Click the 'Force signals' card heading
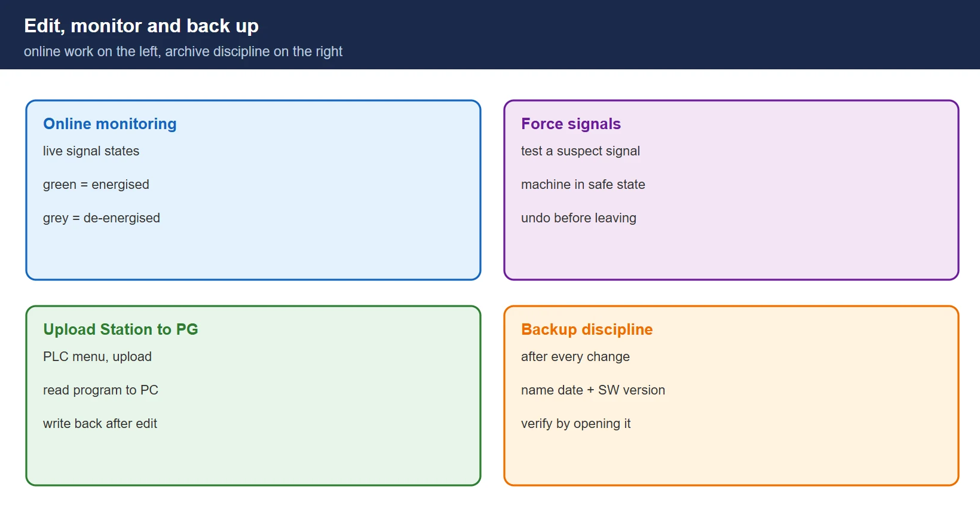The height and width of the screenshot is (526, 980). point(571,124)
